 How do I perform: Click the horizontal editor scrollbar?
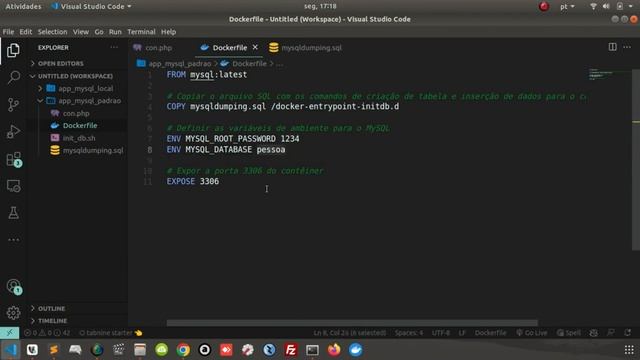(352, 322)
